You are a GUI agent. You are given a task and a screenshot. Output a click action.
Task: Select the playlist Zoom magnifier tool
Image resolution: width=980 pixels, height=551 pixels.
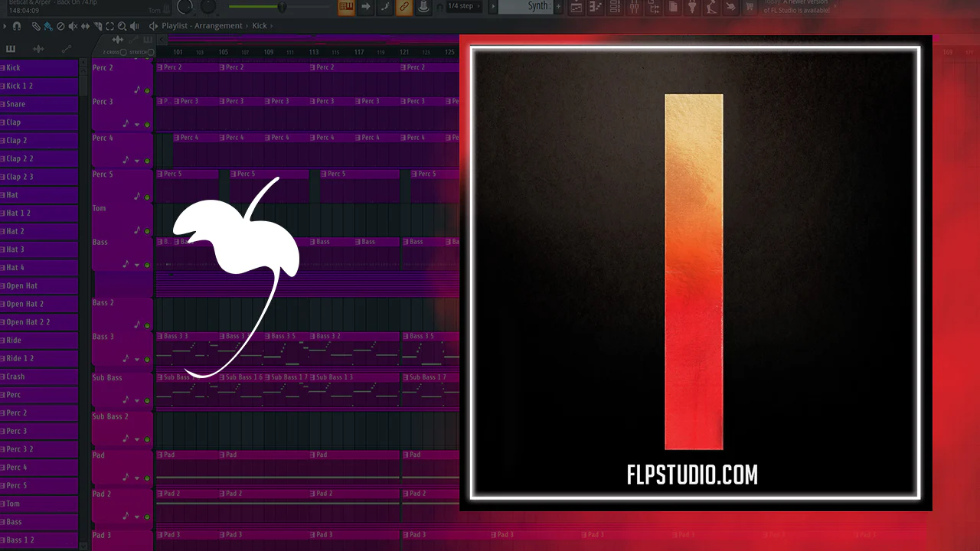pos(122,26)
